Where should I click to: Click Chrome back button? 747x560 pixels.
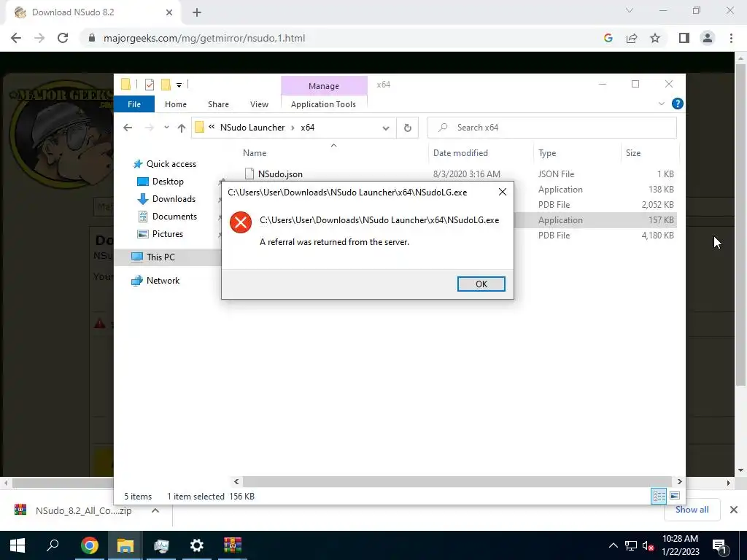coord(16,38)
